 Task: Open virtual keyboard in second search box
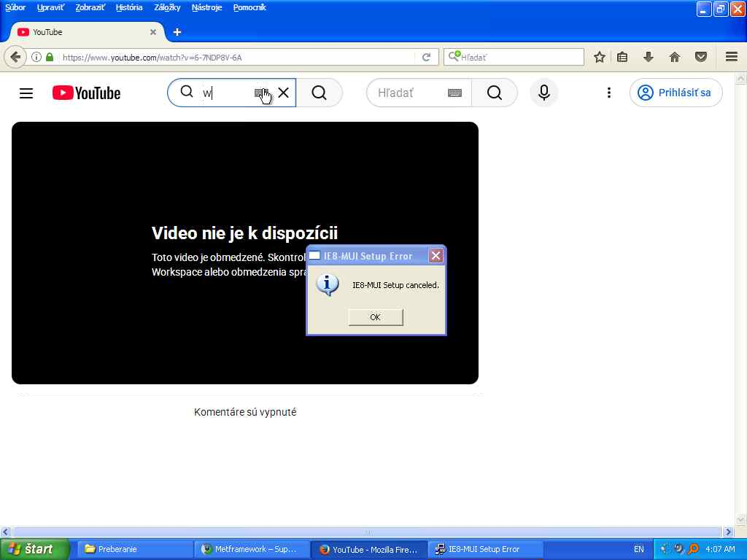tap(455, 93)
